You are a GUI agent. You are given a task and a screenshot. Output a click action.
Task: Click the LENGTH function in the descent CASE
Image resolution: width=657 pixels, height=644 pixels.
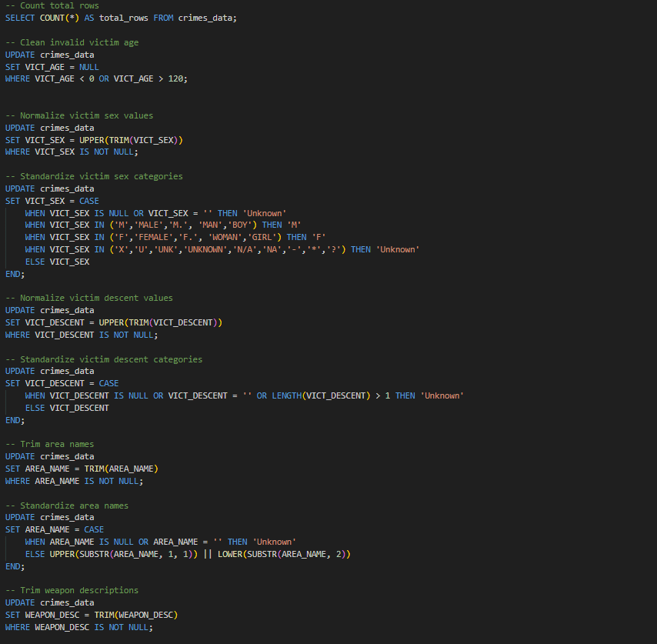[285, 395]
